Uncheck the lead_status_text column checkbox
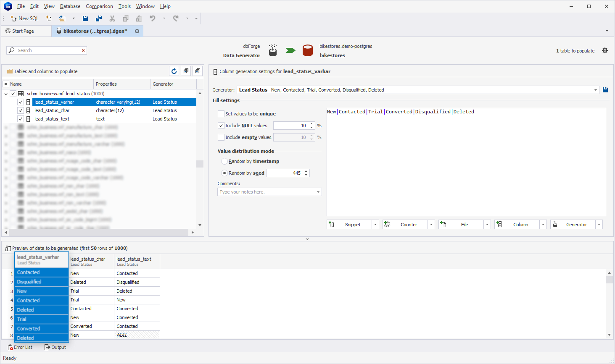 (x=20, y=119)
